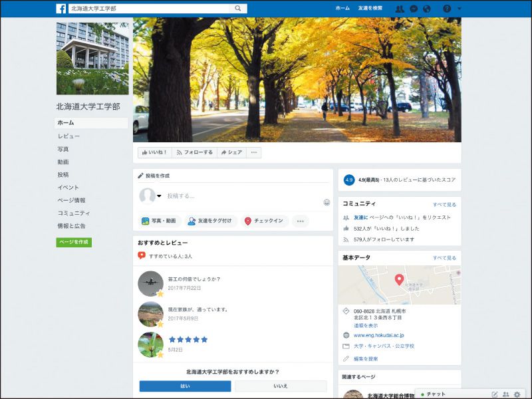The height and width of the screenshot is (399, 532).
Task: Click the 投稿を作成 header
Action: 154,176
